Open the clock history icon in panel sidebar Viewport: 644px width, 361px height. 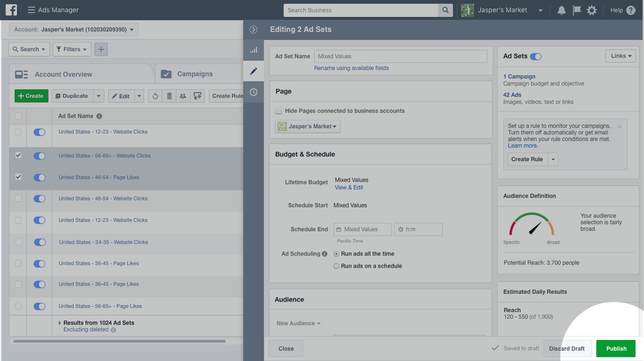pos(254,92)
